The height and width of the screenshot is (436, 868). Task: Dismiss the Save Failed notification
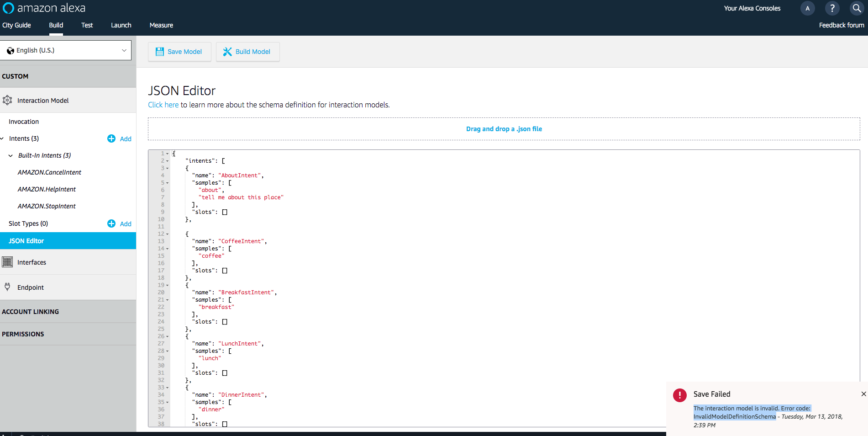tap(863, 394)
